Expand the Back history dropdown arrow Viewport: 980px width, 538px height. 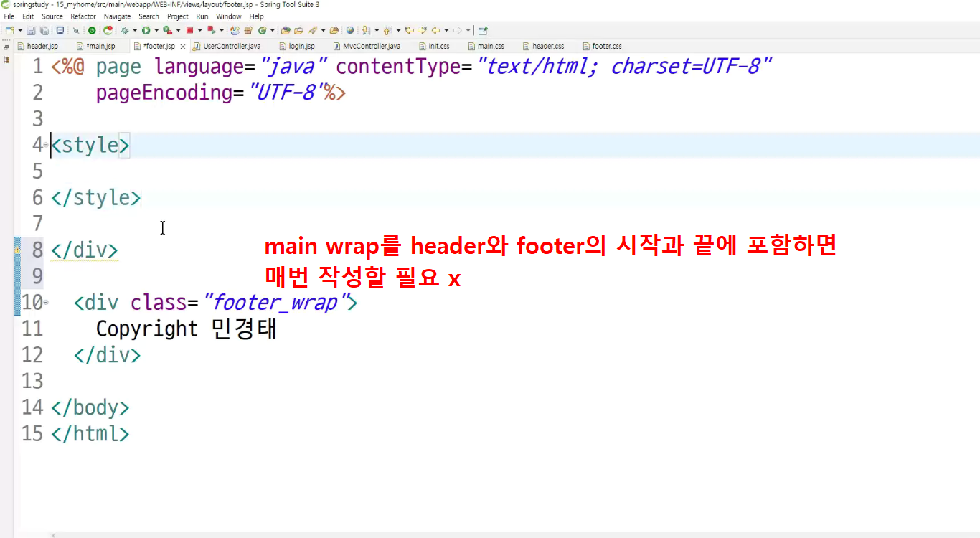tap(446, 31)
